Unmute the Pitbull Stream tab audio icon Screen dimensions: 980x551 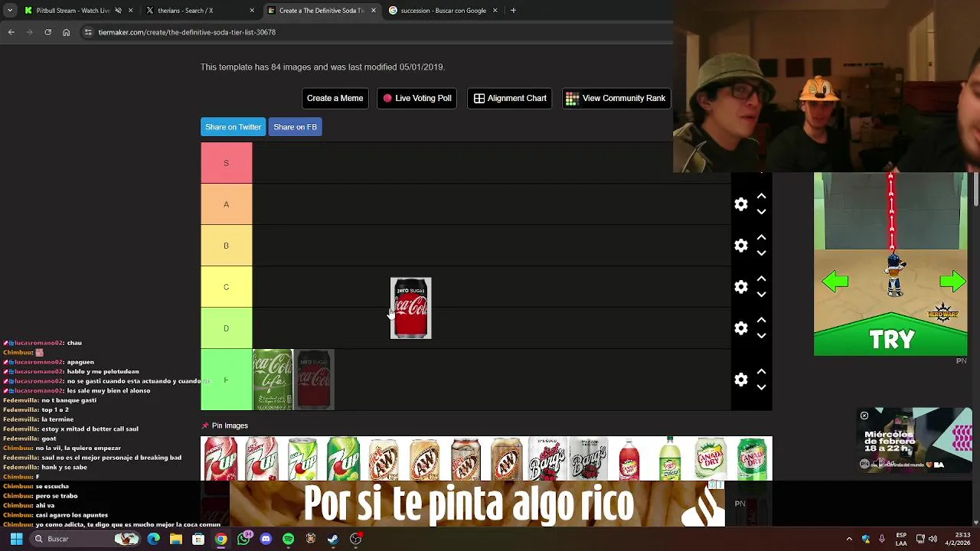pos(118,11)
